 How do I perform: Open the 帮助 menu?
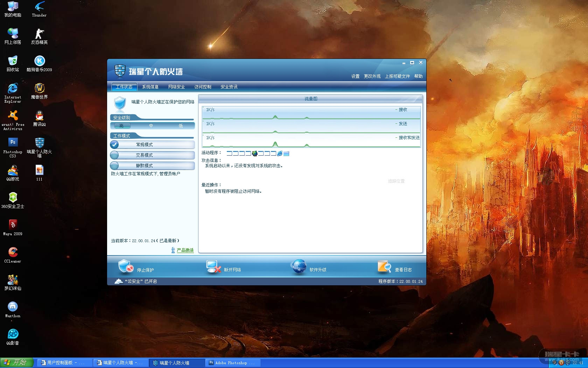[418, 76]
